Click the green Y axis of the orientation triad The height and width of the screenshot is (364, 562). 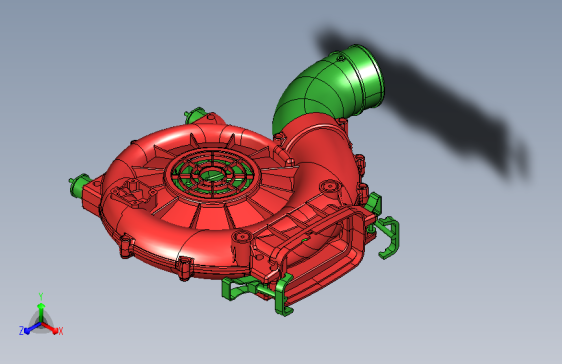coord(41,312)
